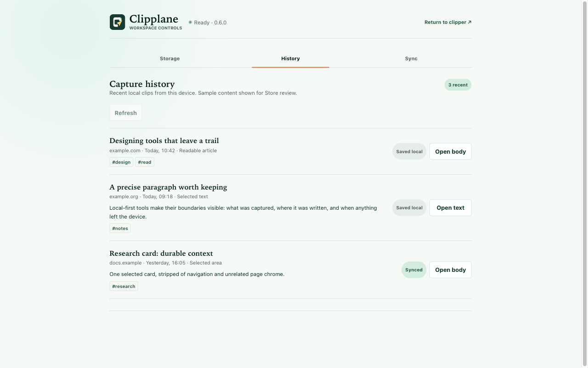The width and height of the screenshot is (588, 368).
Task: Select the History tab
Action: point(290,58)
